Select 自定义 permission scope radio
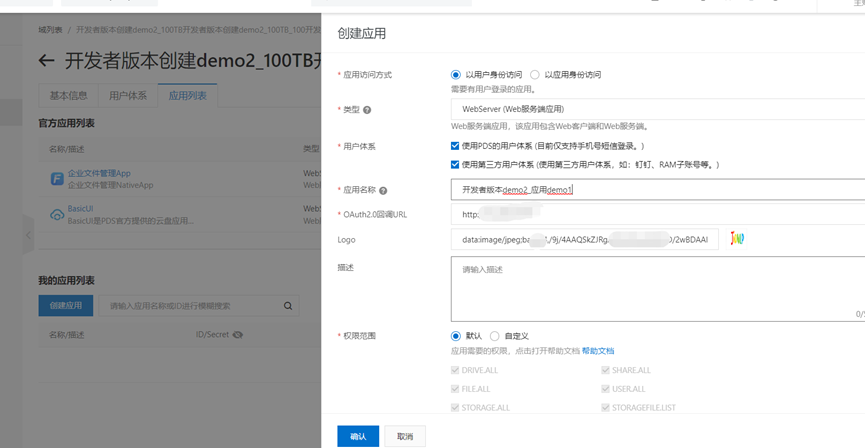Viewport: 865px width, 448px height. point(494,336)
